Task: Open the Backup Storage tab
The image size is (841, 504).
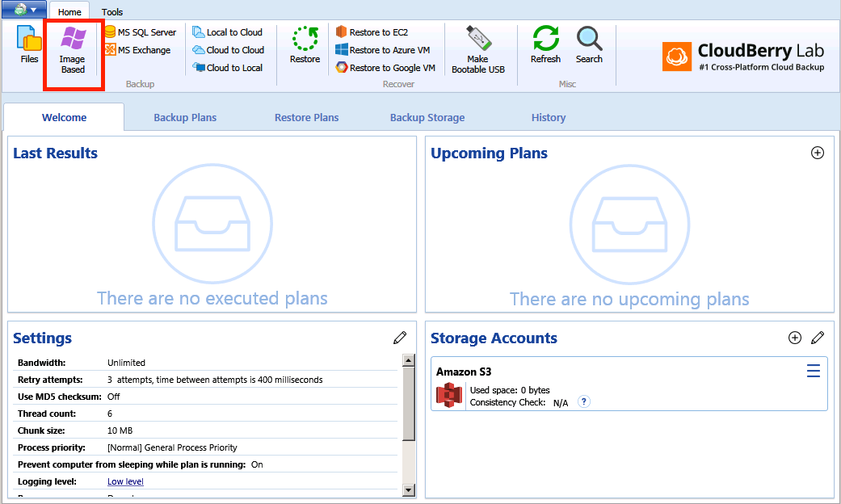Action: (x=427, y=117)
